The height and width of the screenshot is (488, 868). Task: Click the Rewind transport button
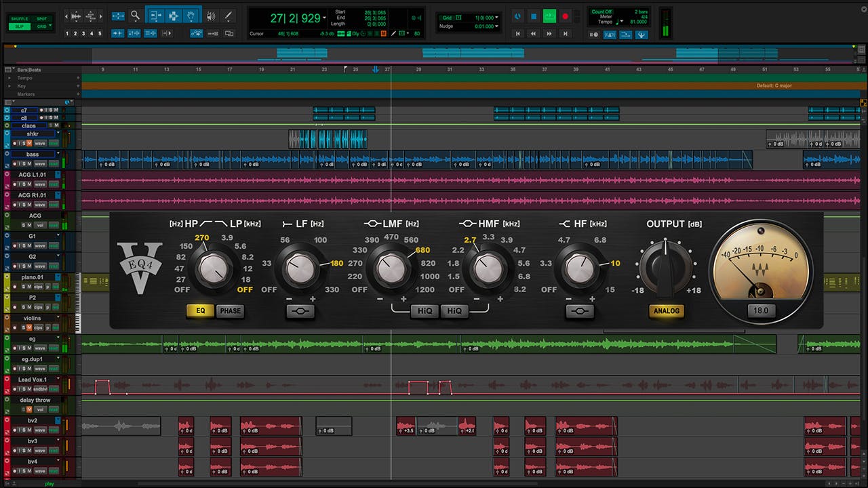(x=533, y=33)
